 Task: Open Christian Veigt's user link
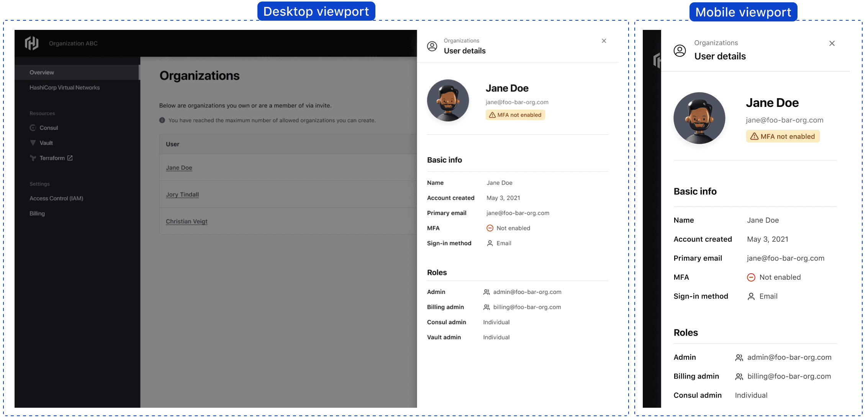pyautogui.click(x=187, y=221)
